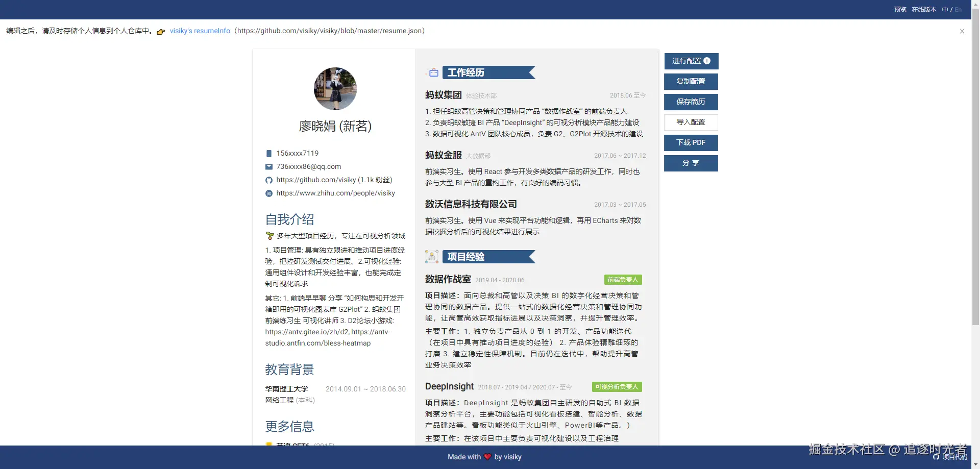The image size is (980, 469).
Task: Click the date range 2017.06 ~ 2017.12
Action: (620, 156)
